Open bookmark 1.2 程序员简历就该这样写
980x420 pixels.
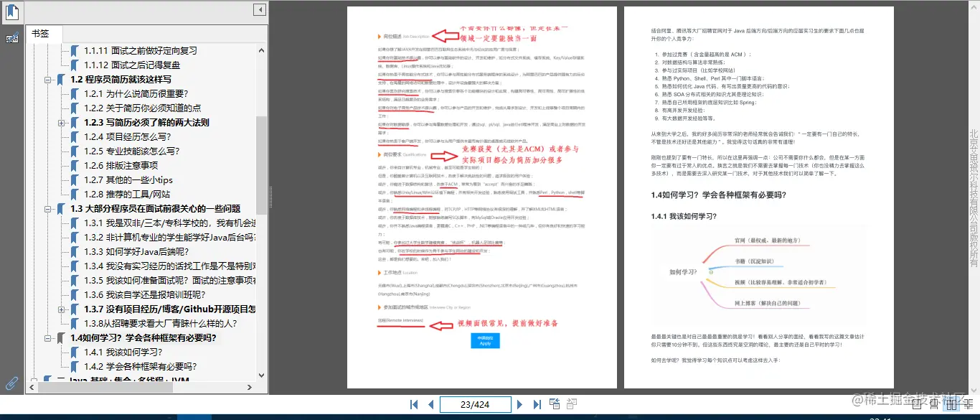click(x=121, y=80)
